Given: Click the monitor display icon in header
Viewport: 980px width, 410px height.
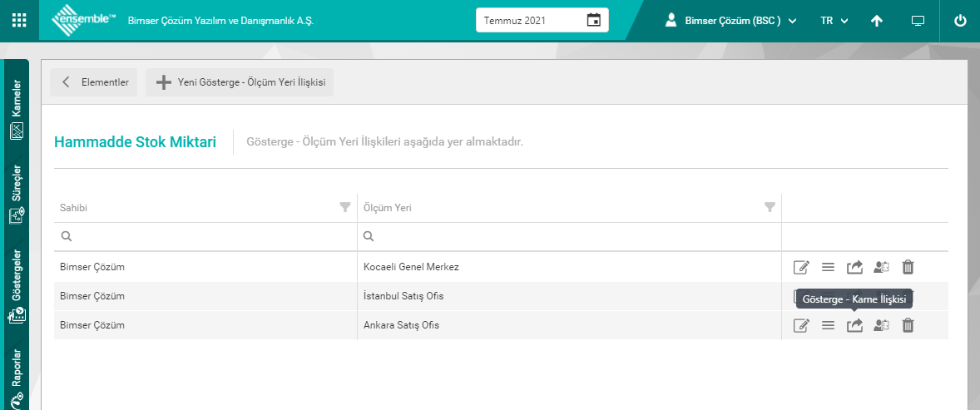Looking at the screenshot, I should pyautogui.click(x=918, y=21).
